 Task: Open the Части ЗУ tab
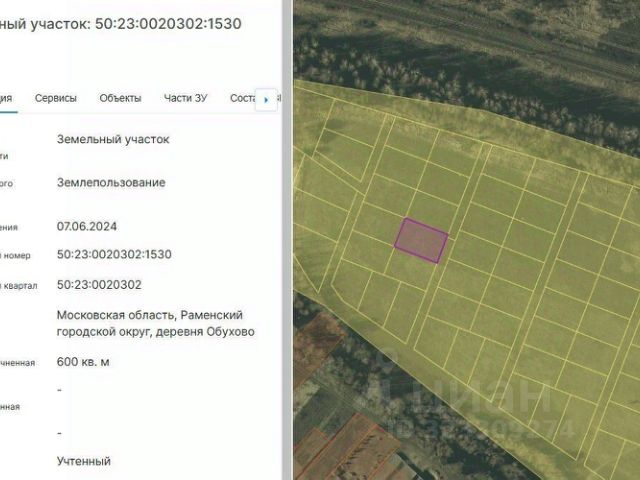pyautogui.click(x=185, y=98)
